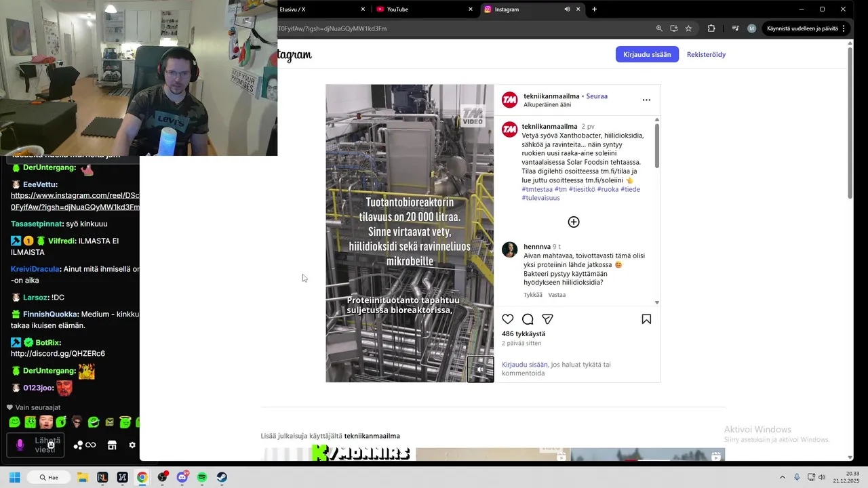The width and height of the screenshot is (868, 488).
Task: Click the #tmtestaa hashtag
Action: pos(537,189)
